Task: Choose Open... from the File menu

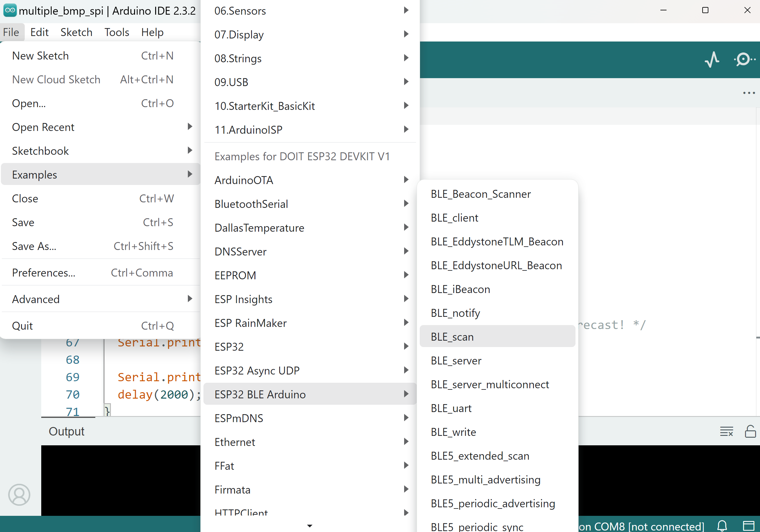Action: (100, 103)
